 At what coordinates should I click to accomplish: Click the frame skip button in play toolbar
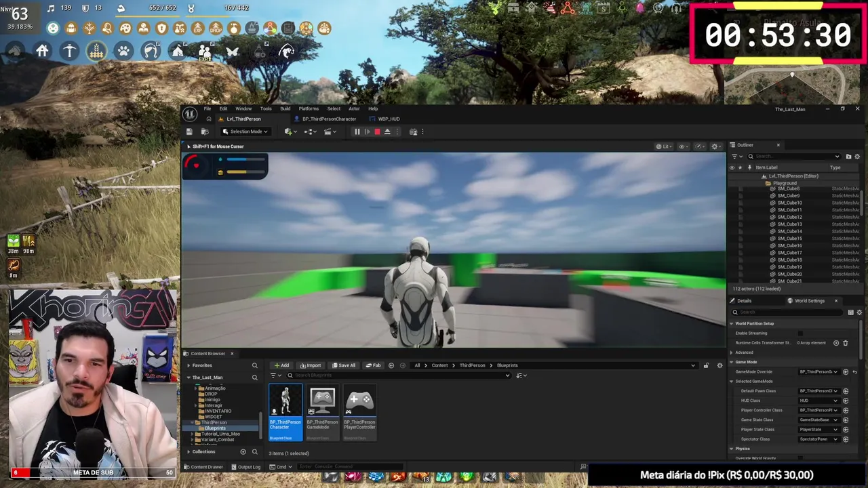tap(367, 131)
